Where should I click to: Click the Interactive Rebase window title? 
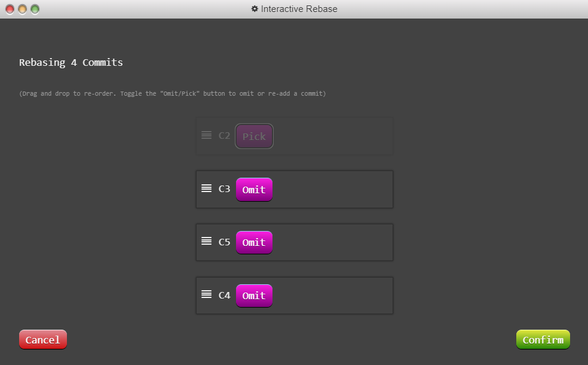pos(299,8)
